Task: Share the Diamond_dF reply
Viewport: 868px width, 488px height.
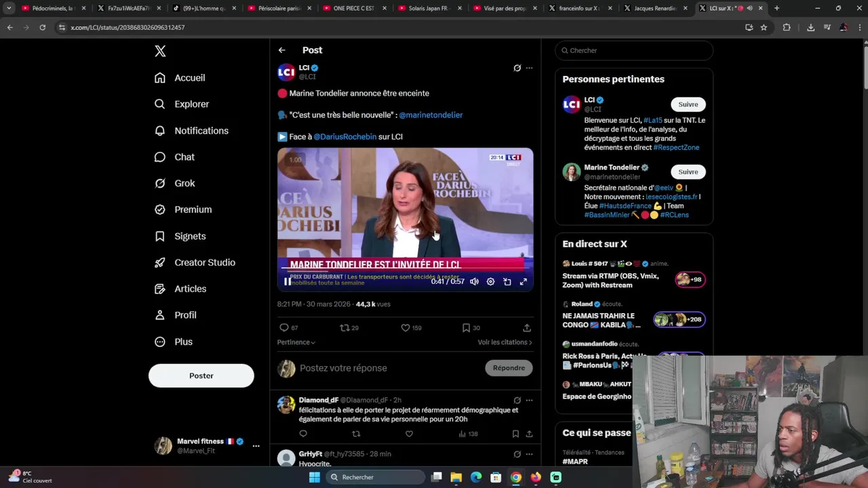Action: point(529,434)
